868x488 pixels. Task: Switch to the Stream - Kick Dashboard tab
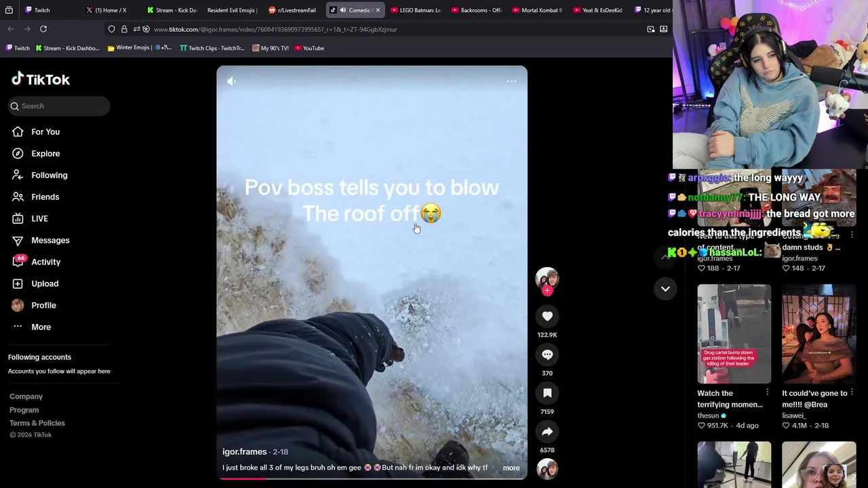coord(172,10)
